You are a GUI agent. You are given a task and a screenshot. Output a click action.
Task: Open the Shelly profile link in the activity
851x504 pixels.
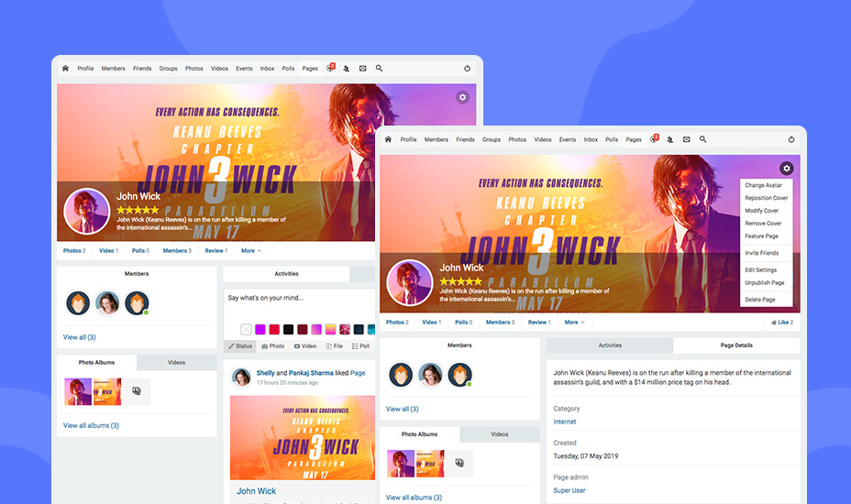(x=265, y=373)
